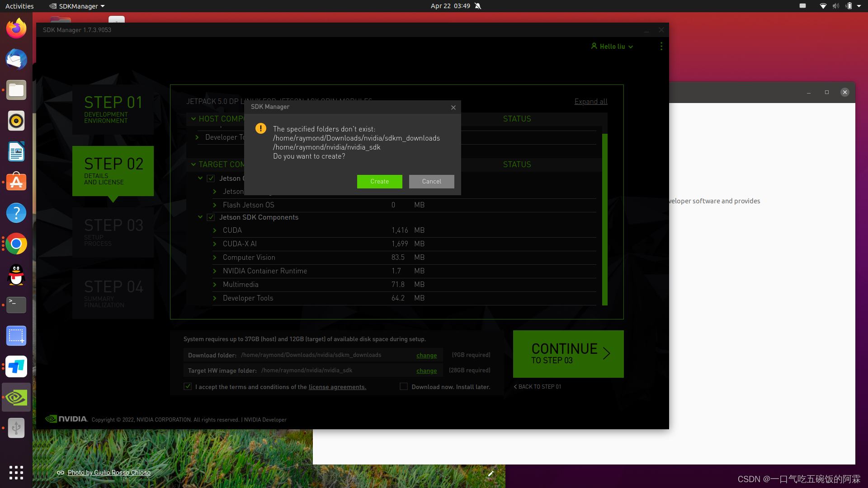Screen dimensions: 868x488
Task: Collapse the Jetson SDK Components group
Action: 200,217
